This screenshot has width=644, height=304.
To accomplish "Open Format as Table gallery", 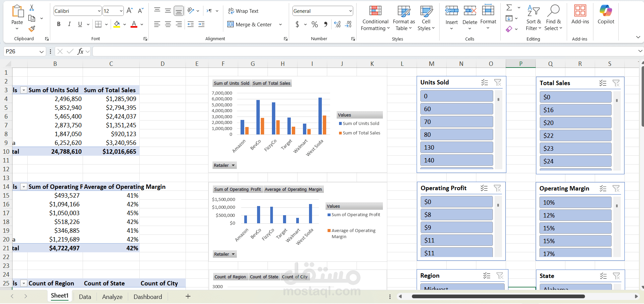I will pyautogui.click(x=404, y=18).
